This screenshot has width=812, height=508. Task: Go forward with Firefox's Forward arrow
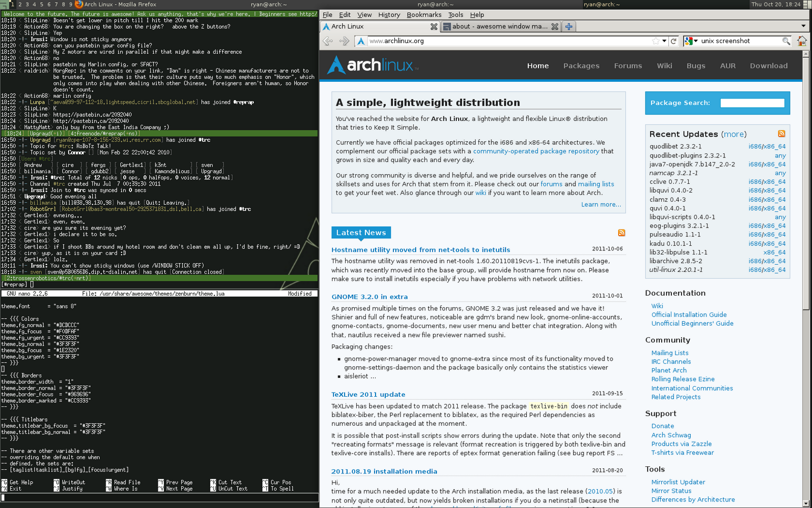344,41
